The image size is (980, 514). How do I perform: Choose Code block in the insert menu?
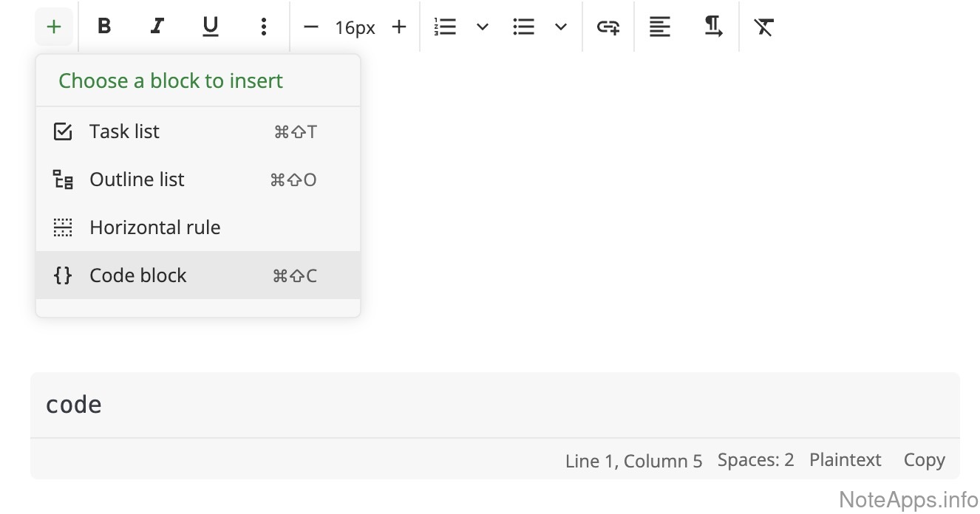tap(138, 275)
